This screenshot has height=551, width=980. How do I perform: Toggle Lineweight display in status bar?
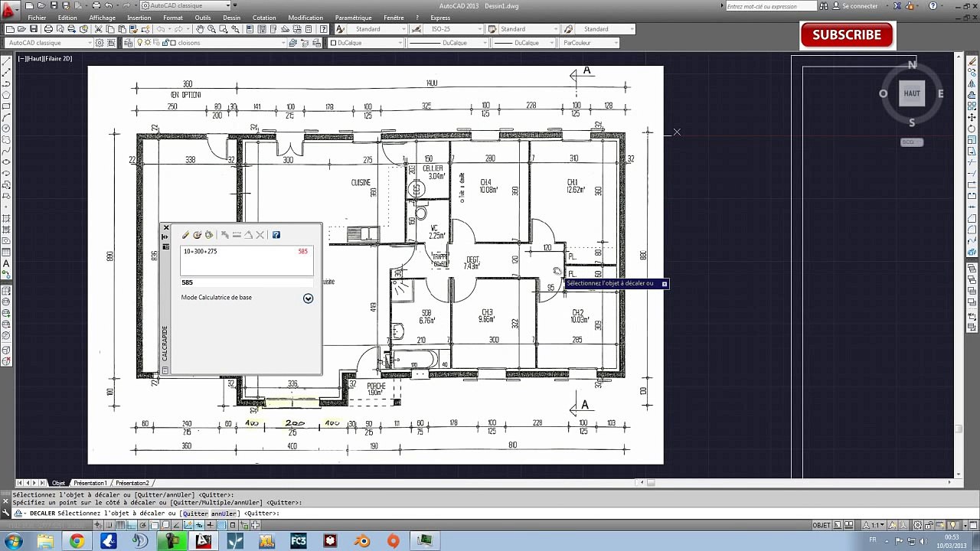point(210,525)
